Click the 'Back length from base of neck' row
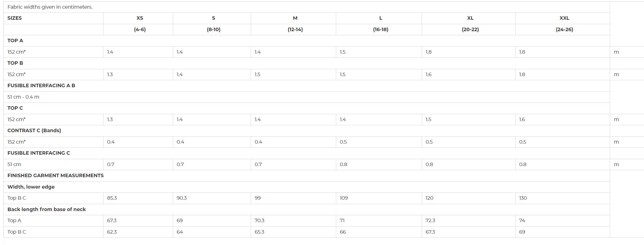Image resolution: width=644 pixels, height=245 pixels. pyautogui.click(x=306, y=209)
